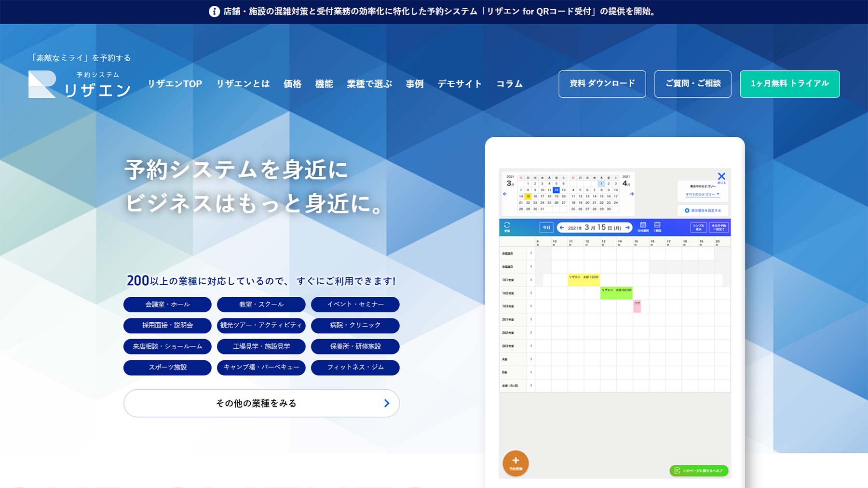Select the 会議室・ホール industry tag
The height and width of the screenshot is (488, 868).
pos(167,304)
